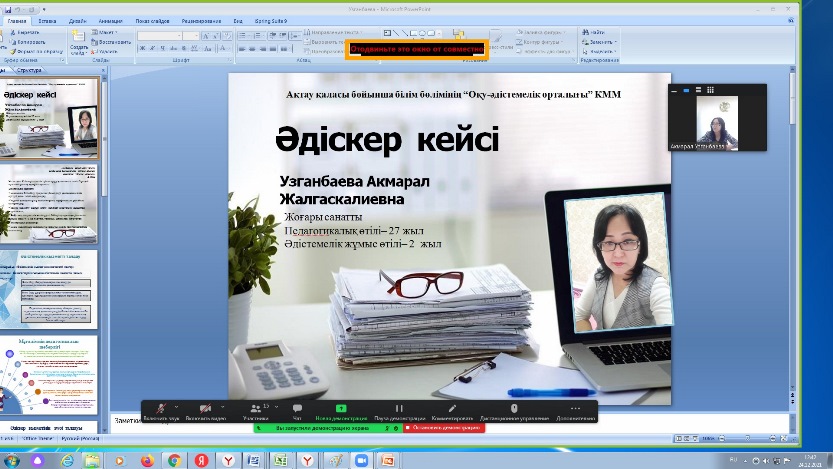Open Zoom remote control option

tap(514, 409)
